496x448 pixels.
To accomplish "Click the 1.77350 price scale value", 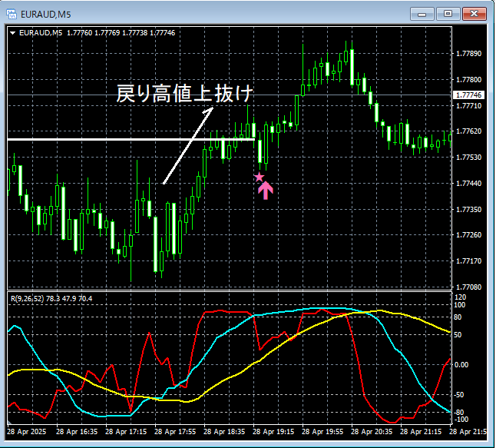I will coord(469,209).
